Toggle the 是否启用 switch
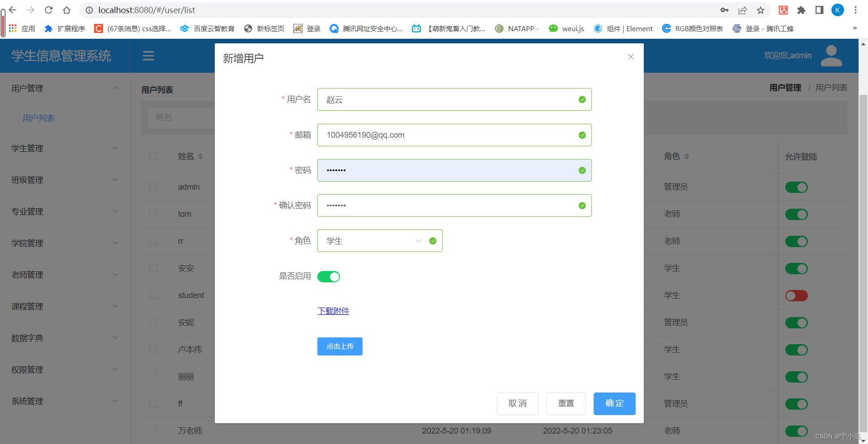 point(329,276)
